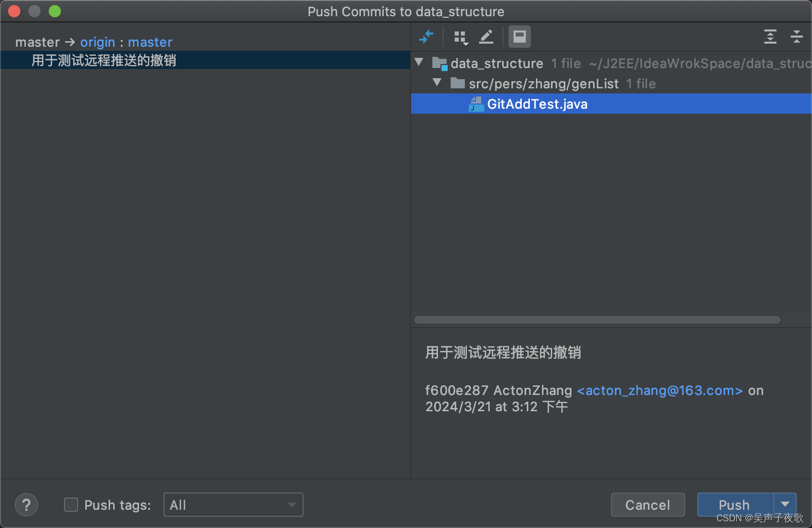Click the GitAddTest.java file icon
The height and width of the screenshot is (528, 812).
pyautogui.click(x=476, y=104)
